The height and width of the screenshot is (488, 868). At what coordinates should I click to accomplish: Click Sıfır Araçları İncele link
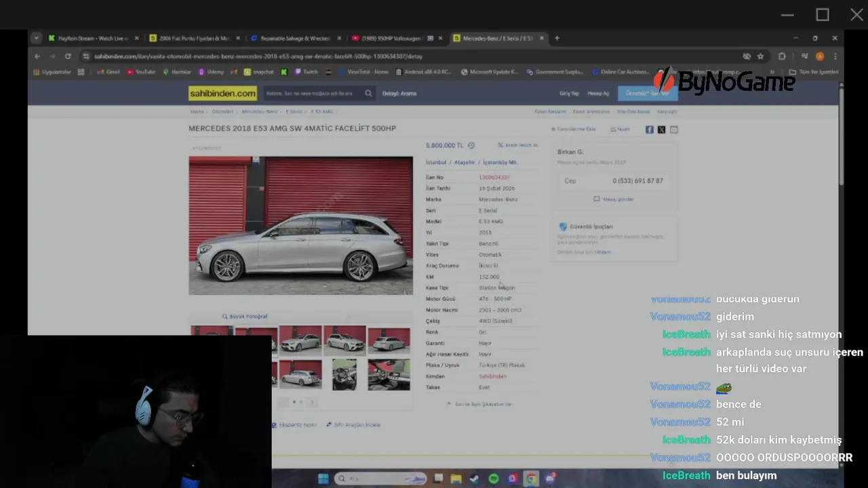[353, 425]
